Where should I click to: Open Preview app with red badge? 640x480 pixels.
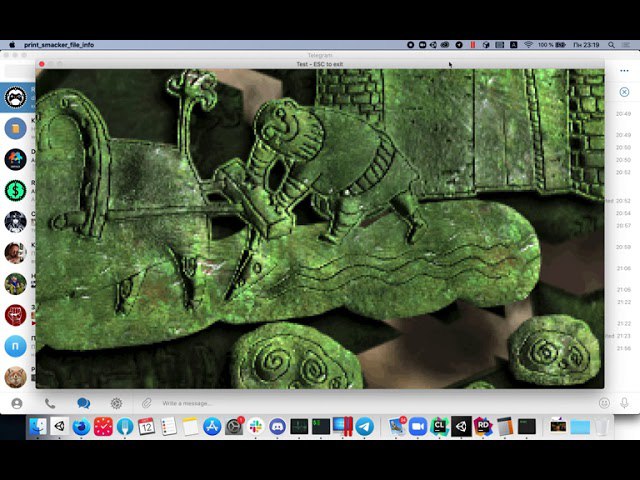(x=397, y=427)
